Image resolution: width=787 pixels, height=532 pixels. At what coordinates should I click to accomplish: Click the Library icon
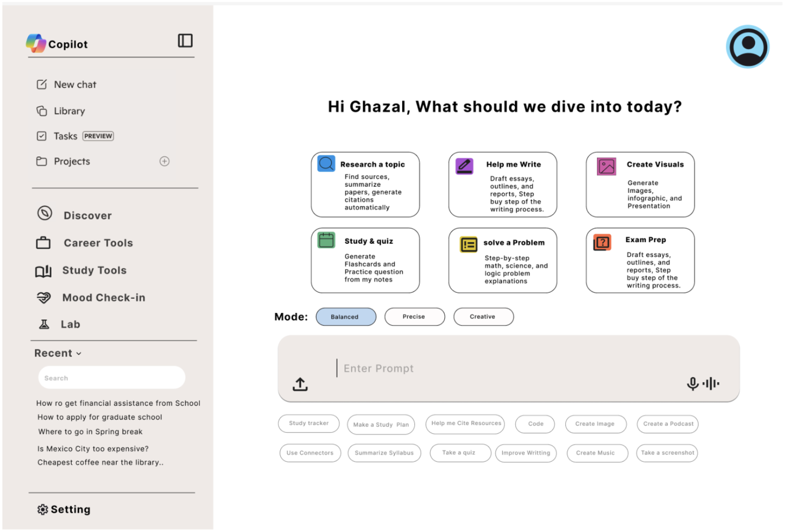[42, 111]
